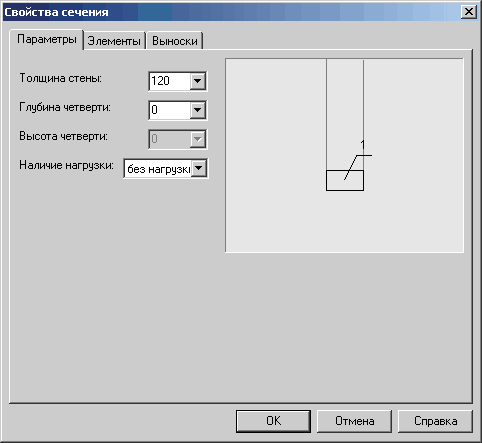
Task: Click the lintel rectangle in section preview
Action: [345, 181]
